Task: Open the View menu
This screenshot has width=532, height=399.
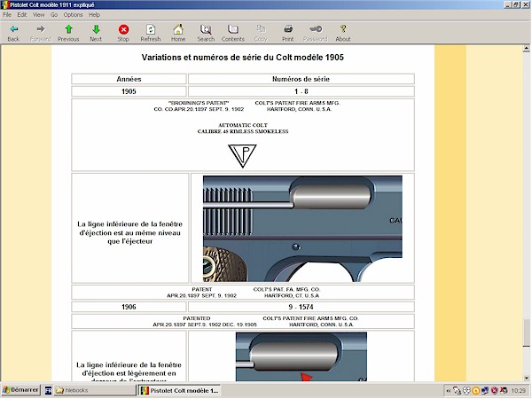Action: pos(38,14)
